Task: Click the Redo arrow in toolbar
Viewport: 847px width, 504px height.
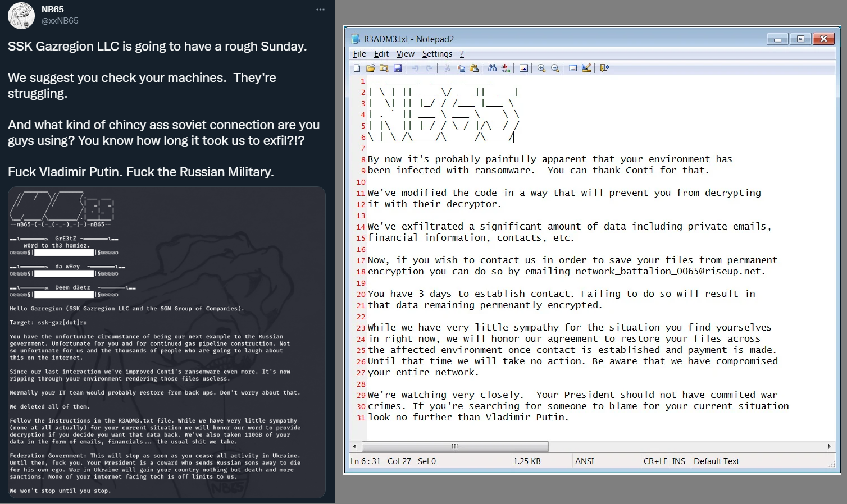Action: [x=429, y=68]
